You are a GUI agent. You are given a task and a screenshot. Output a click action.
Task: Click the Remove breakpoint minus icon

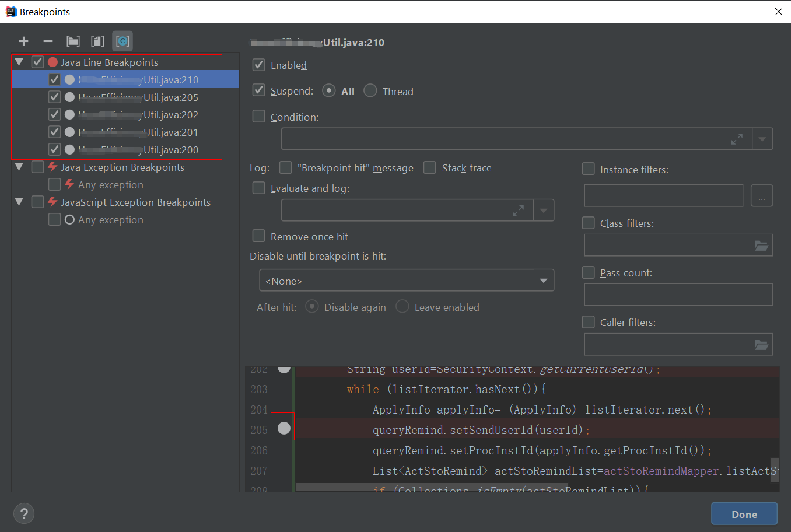[x=48, y=41]
